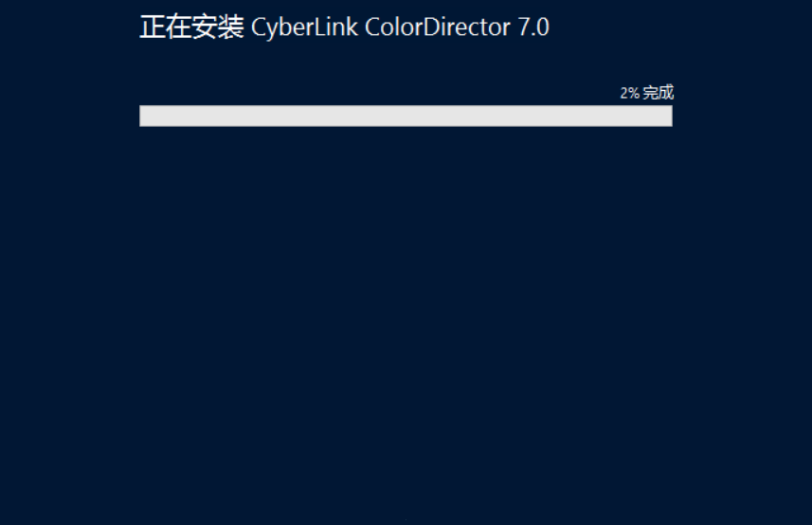Click the word "CyberLink" in the title
Screen dimensions: 812x525
tap(304, 28)
